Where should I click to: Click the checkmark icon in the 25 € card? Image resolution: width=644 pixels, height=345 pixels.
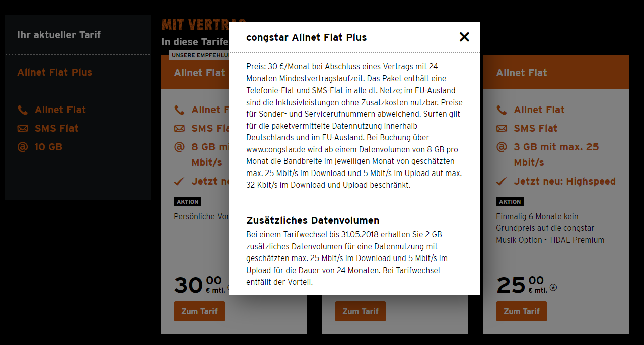[502, 181]
